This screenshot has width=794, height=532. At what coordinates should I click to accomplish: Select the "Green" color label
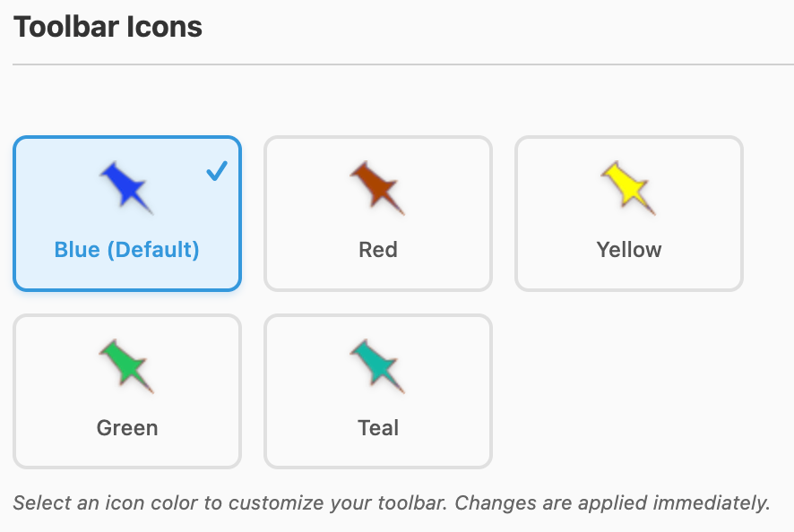point(126,428)
